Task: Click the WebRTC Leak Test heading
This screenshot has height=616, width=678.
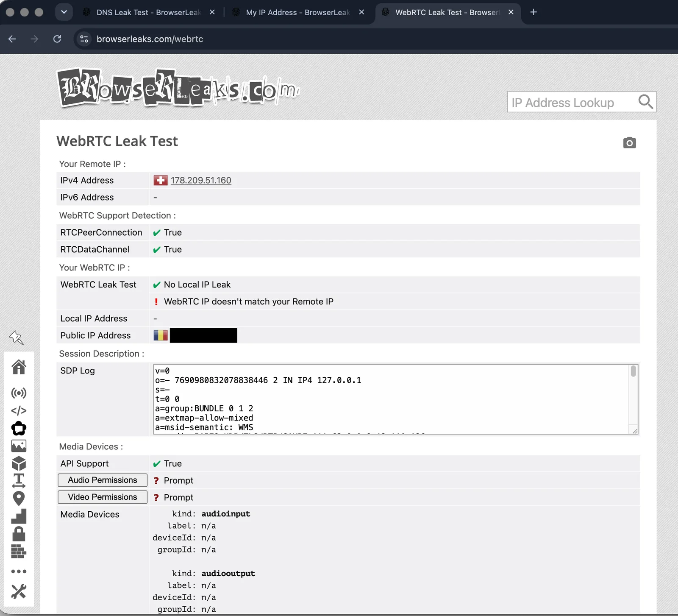Action: pos(117,141)
